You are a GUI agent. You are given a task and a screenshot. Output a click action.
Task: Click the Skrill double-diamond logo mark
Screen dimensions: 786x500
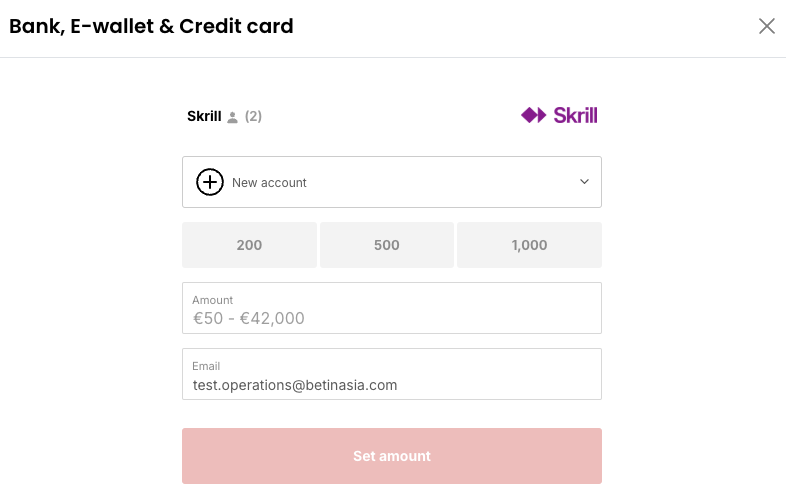coord(534,115)
